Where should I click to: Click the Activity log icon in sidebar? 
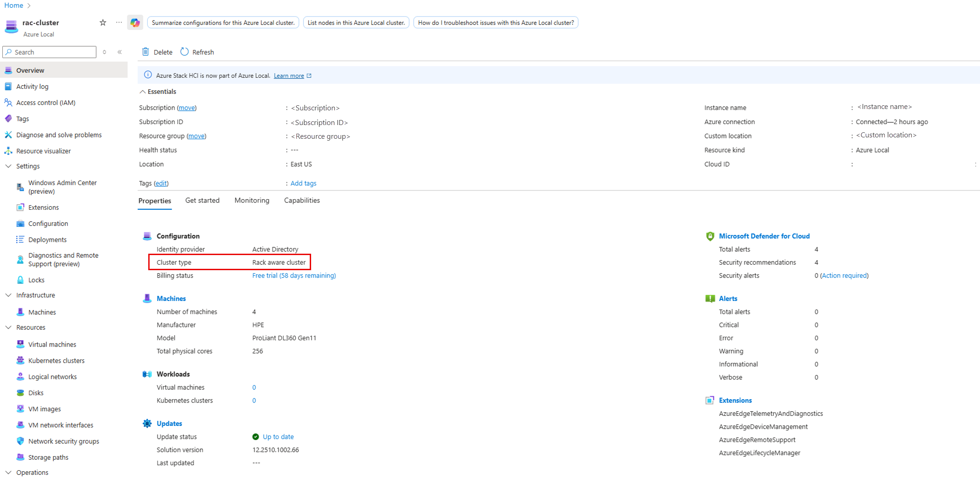tap(8, 87)
